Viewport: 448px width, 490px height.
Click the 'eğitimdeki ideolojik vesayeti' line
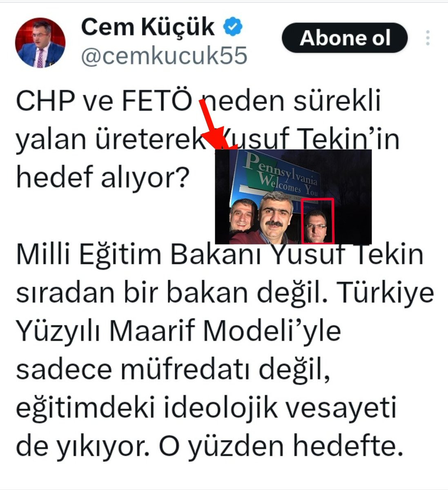206,408
